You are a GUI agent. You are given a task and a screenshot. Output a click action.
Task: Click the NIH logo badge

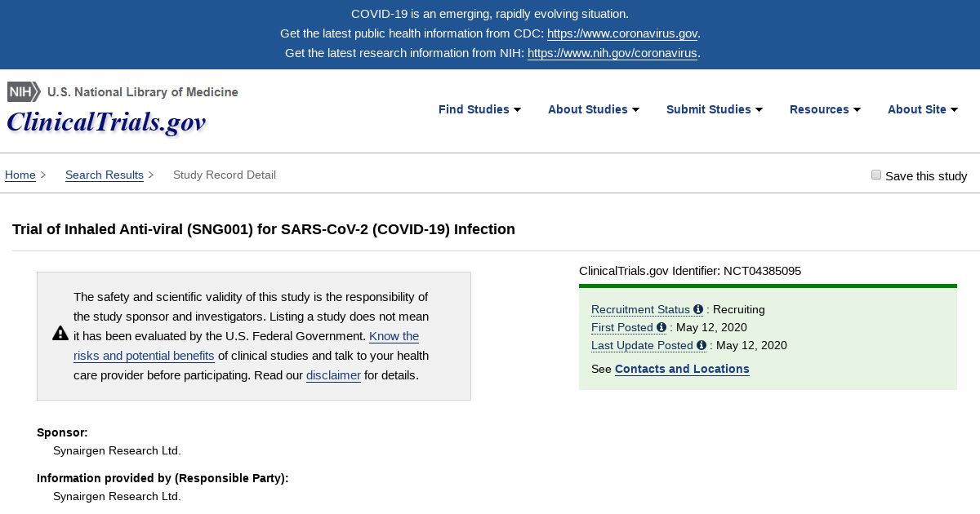(x=24, y=91)
